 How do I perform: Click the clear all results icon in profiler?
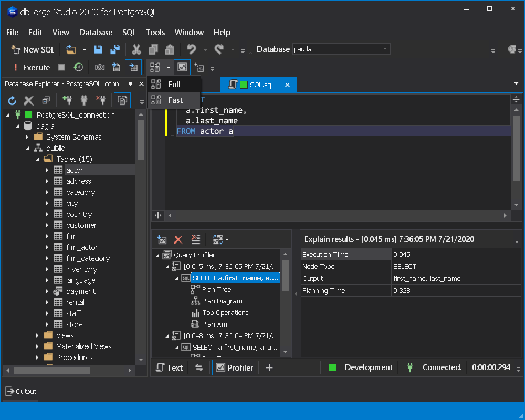tap(195, 239)
